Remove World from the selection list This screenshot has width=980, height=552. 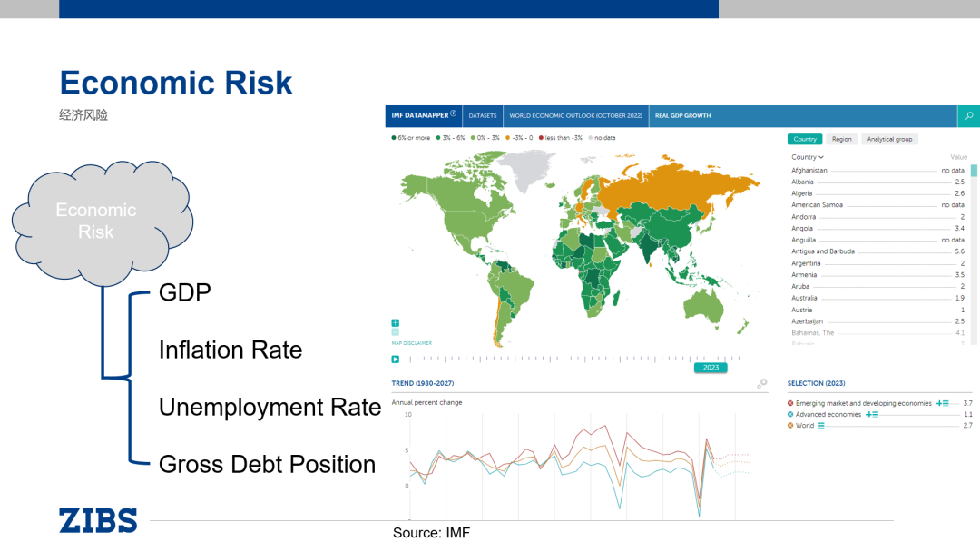pyautogui.click(x=790, y=426)
